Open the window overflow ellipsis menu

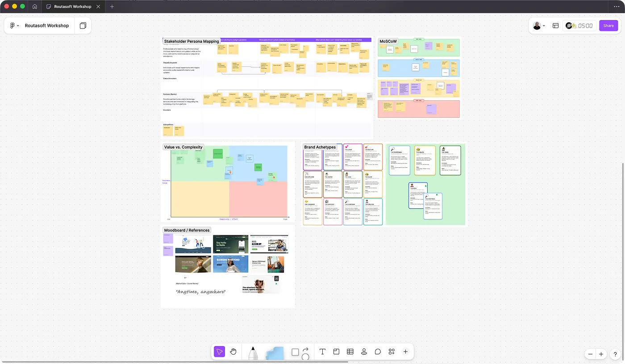[x=616, y=7]
